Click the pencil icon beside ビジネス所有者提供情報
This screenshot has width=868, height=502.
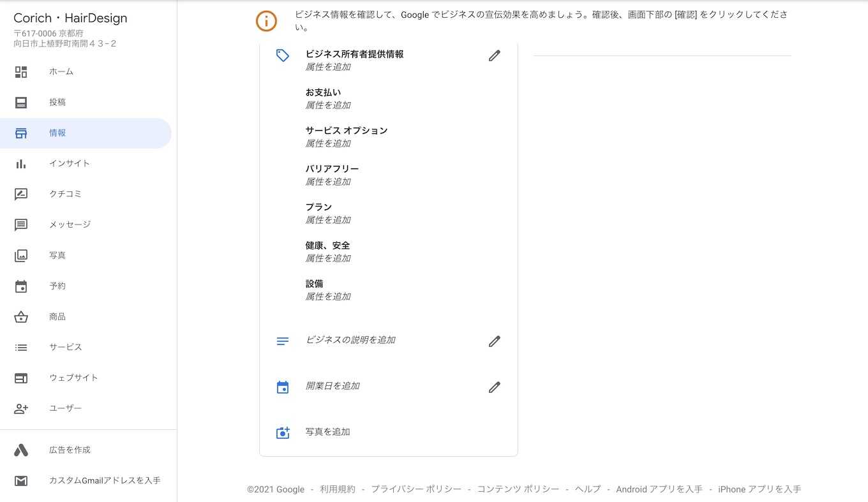(494, 55)
